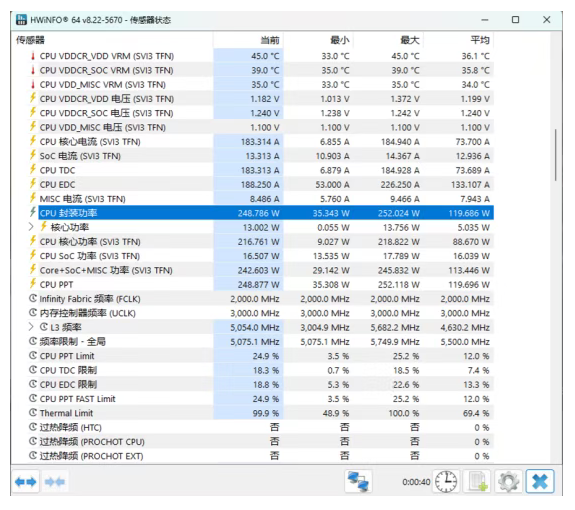Image resolution: width=575 pixels, height=510 pixels.
Task: Start logging with the sheet plus icon
Action: coord(477,481)
